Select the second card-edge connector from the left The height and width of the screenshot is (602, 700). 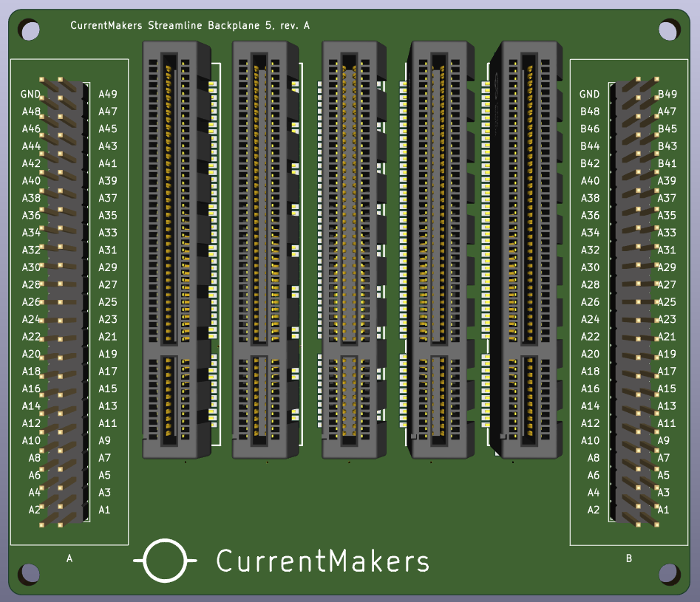coord(265,250)
